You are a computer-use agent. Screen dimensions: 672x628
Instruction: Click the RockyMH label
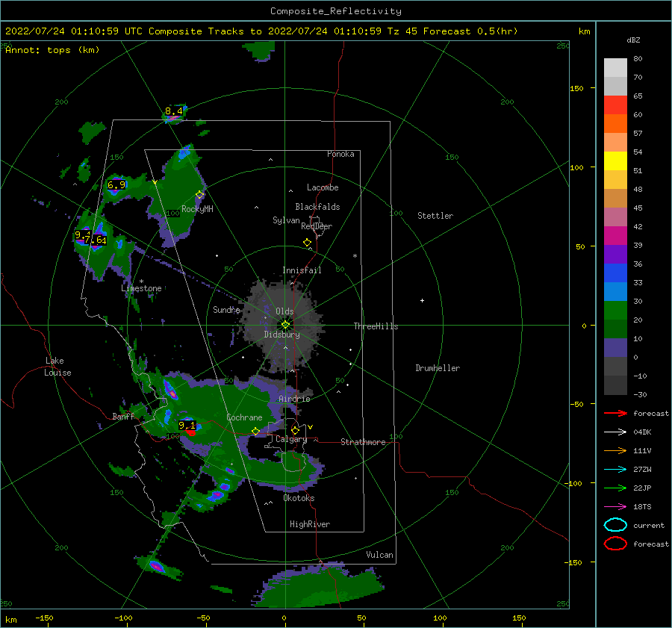point(197,209)
